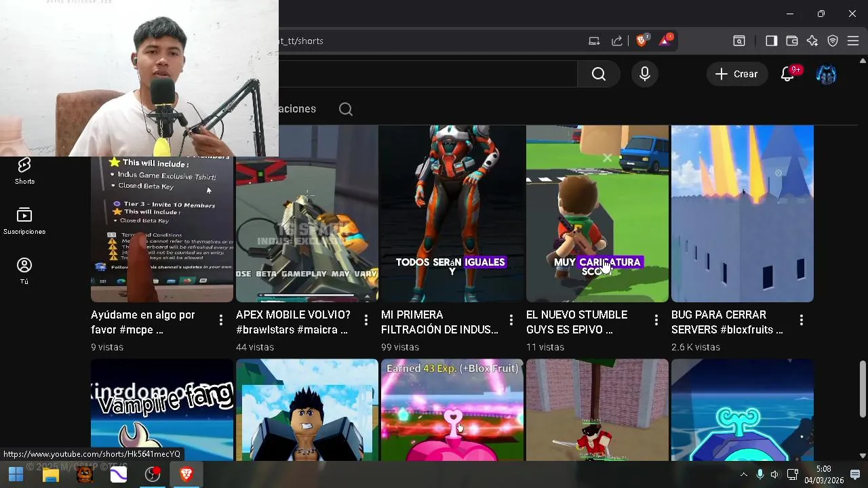The height and width of the screenshot is (488, 868).
Task: Open the spiky-haired Roblox character thumbnail
Action: coord(307,409)
